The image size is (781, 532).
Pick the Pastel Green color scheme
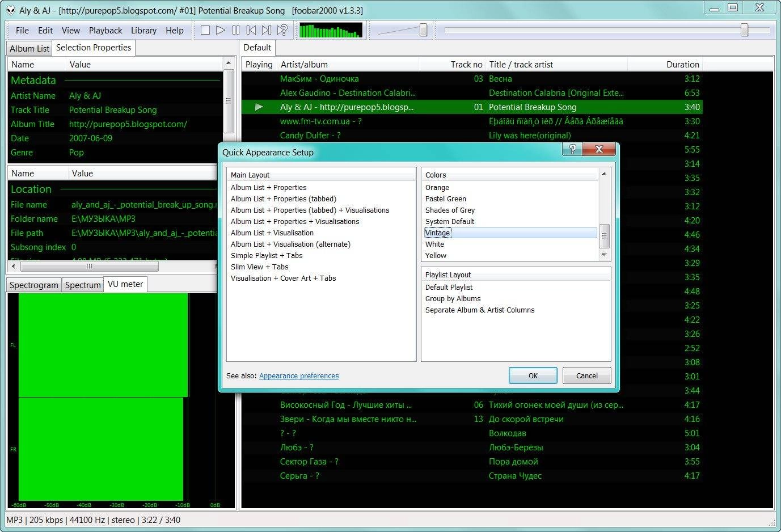point(446,199)
